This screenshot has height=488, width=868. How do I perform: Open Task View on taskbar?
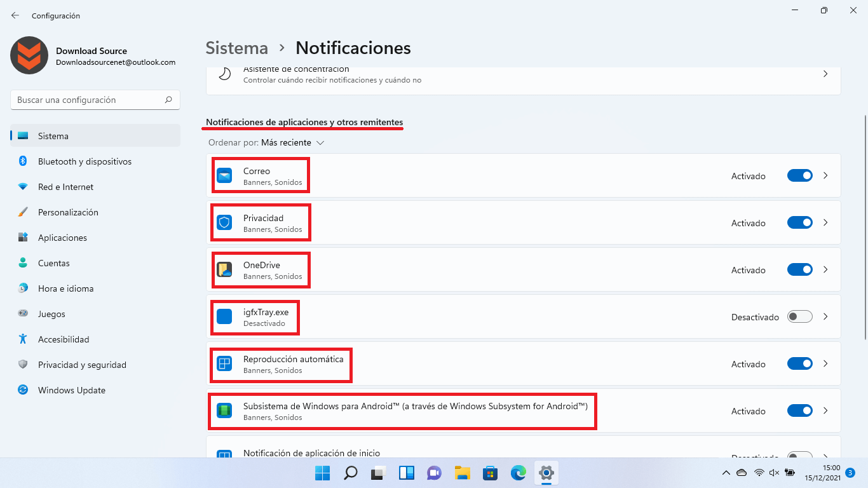(x=379, y=473)
